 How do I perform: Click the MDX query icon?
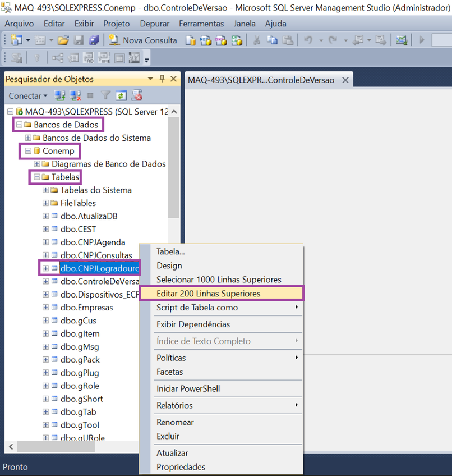tap(206, 40)
